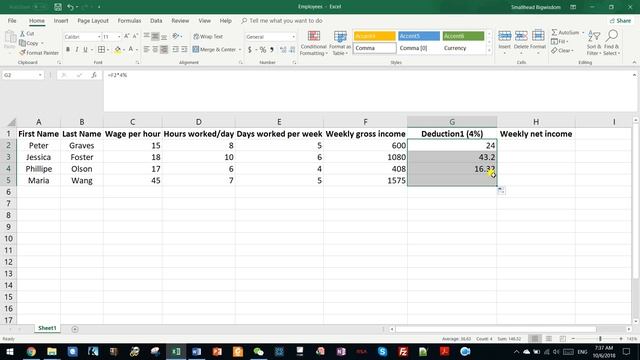Image resolution: width=640 pixels, height=360 pixels.
Task: Increase decimal places
Action: click(283, 50)
